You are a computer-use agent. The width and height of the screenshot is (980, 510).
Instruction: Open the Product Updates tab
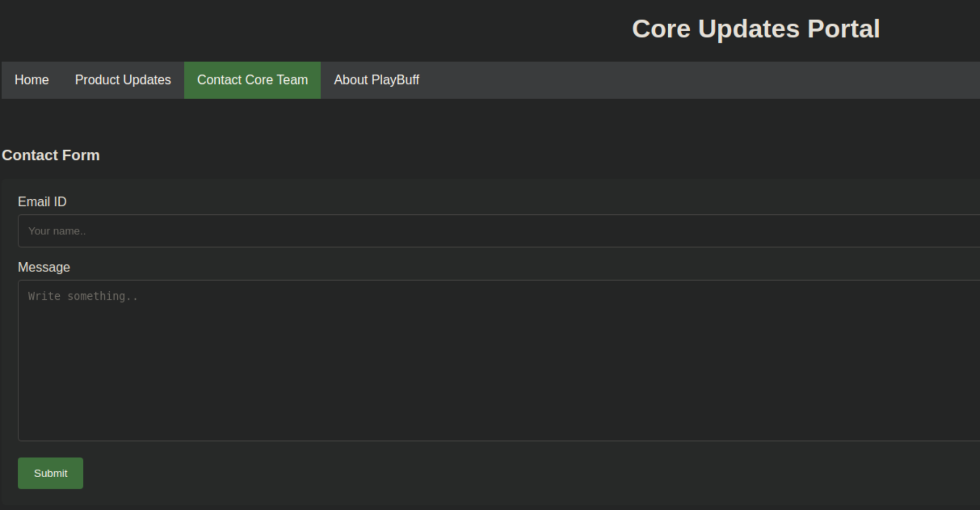[123, 80]
